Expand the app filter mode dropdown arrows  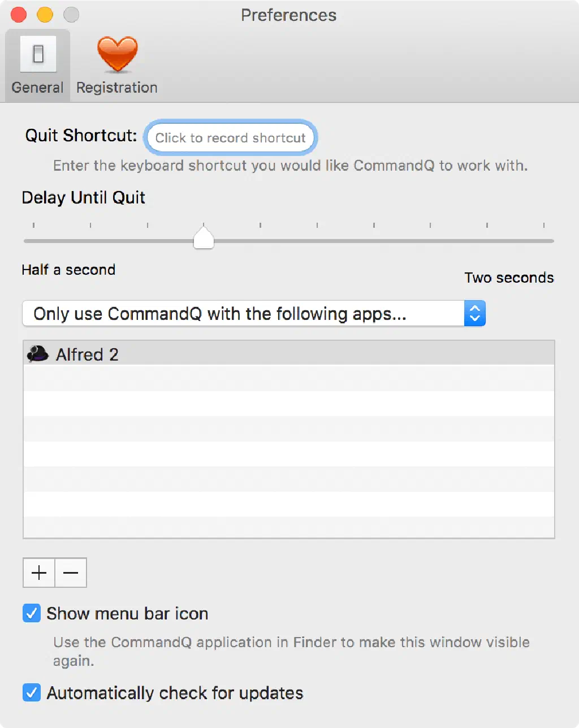pyautogui.click(x=475, y=313)
